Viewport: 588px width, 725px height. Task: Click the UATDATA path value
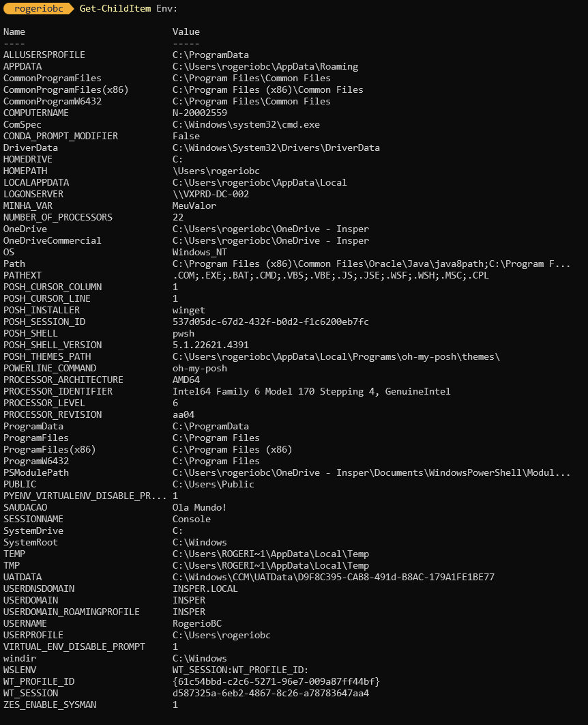coord(334,577)
